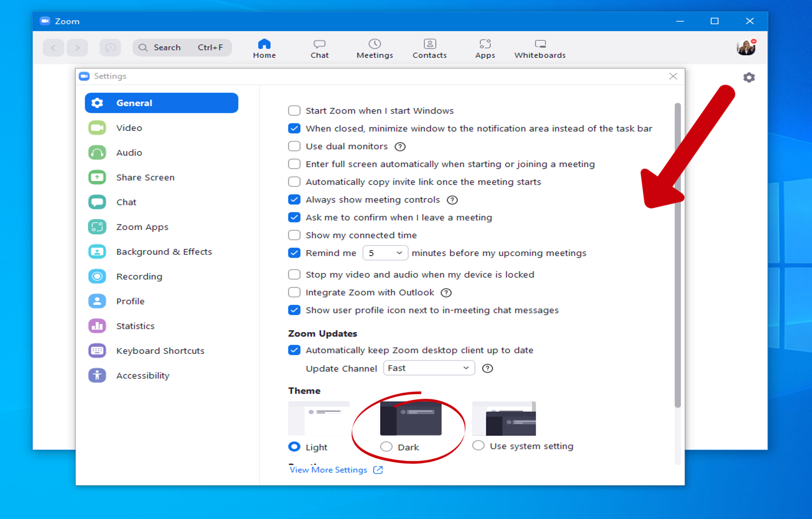The image size is (812, 519).
Task: Open the Update Channel dropdown
Action: (x=429, y=368)
